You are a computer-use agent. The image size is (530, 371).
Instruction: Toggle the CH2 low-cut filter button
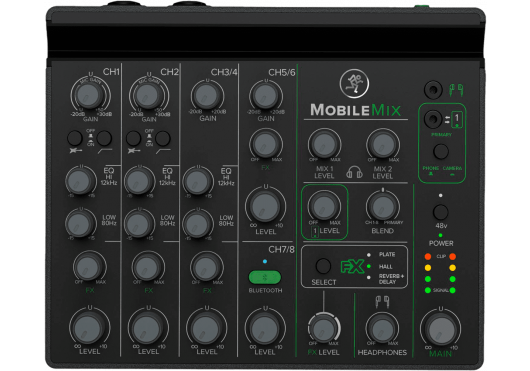(163, 138)
